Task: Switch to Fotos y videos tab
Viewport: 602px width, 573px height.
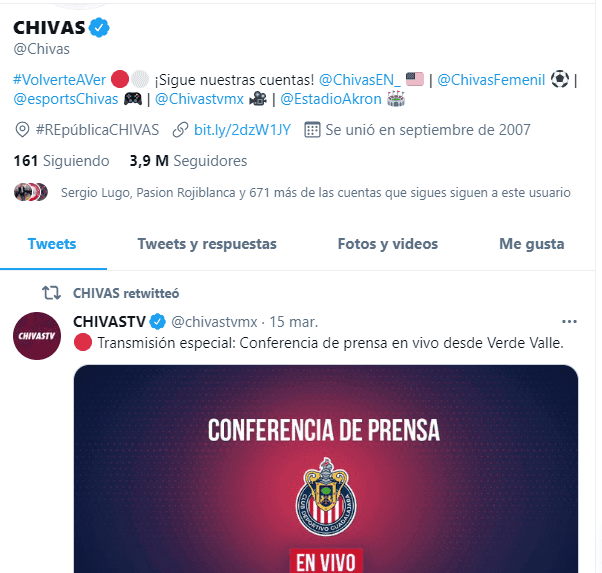Action: coord(388,244)
